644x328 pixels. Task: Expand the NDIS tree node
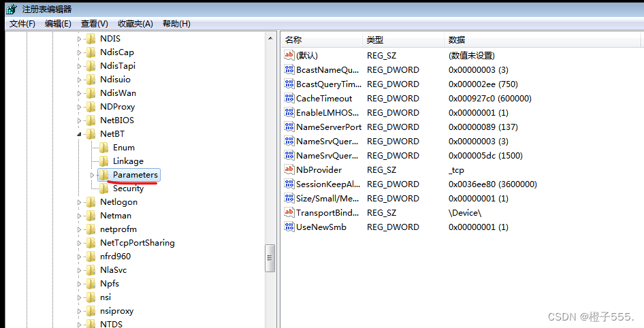coord(80,39)
